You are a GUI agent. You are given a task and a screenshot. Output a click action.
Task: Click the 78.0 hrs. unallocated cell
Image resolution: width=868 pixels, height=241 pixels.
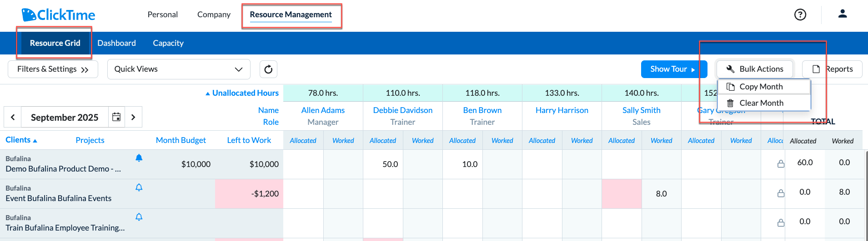(323, 93)
